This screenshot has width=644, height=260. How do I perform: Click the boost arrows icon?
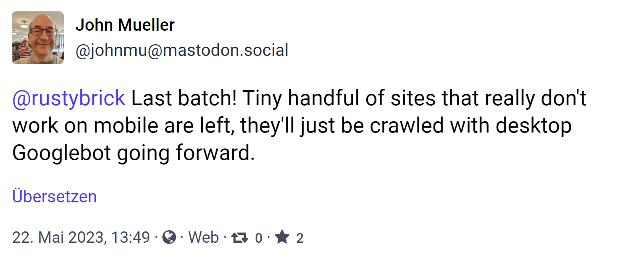[240, 238]
